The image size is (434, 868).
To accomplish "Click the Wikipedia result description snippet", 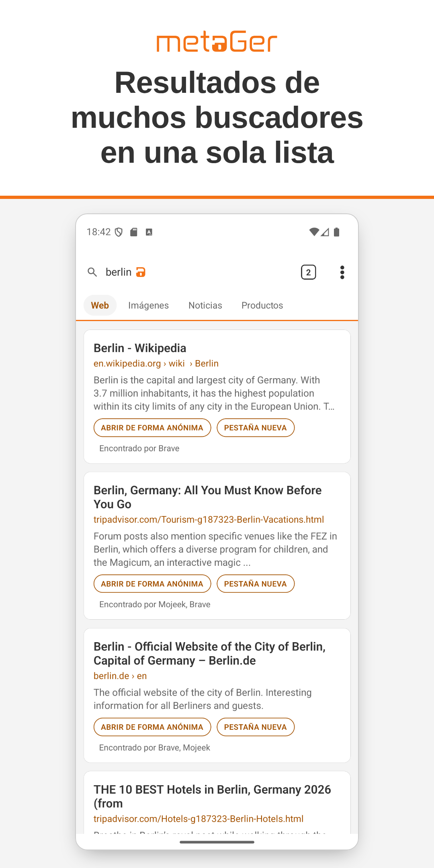I will tap(214, 393).
